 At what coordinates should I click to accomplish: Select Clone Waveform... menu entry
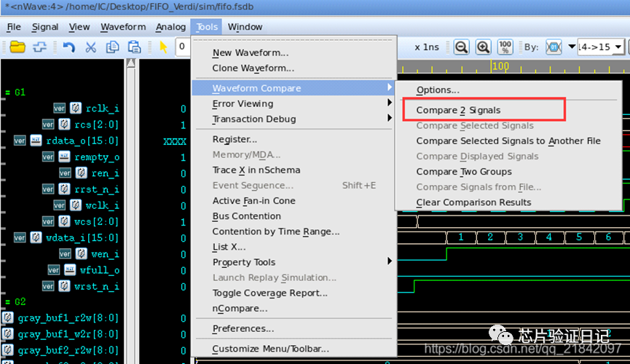click(253, 68)
